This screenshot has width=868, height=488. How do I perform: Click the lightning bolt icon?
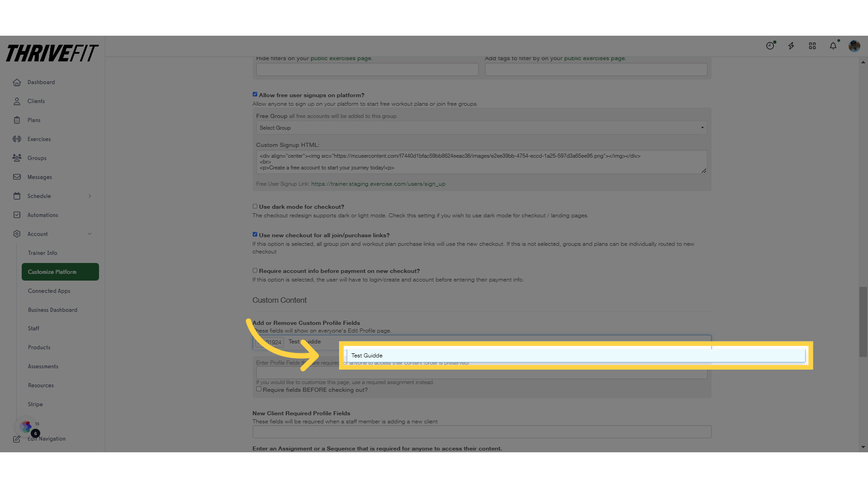791,46
